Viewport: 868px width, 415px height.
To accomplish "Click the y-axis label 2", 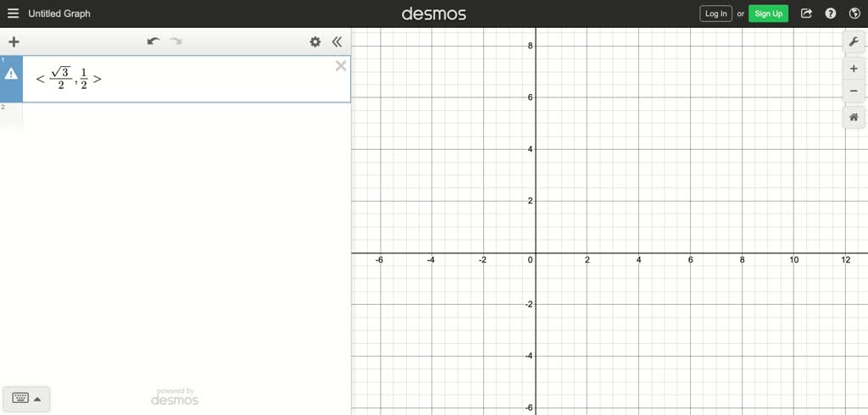I will 530,201.
